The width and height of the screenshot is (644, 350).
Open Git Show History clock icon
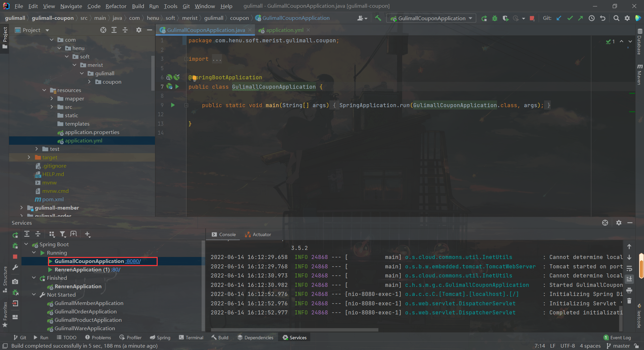(x=592, y=18)
